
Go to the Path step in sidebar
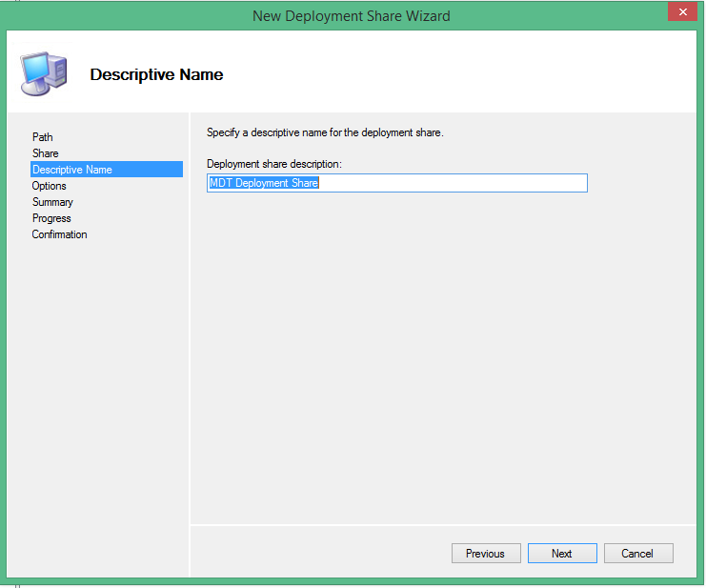tap(43, 137)
